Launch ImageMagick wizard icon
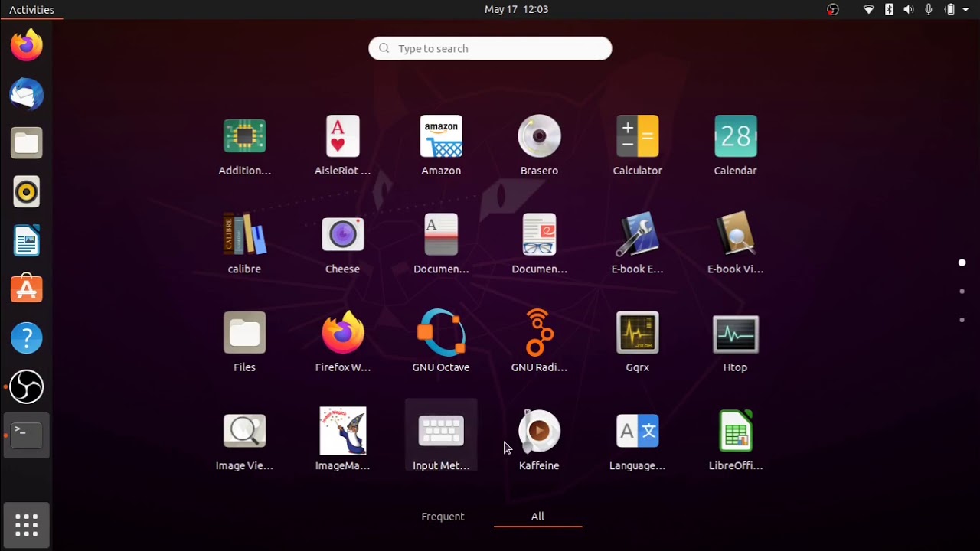The width and height of the screenshot is (980, 551). [342, 431]
